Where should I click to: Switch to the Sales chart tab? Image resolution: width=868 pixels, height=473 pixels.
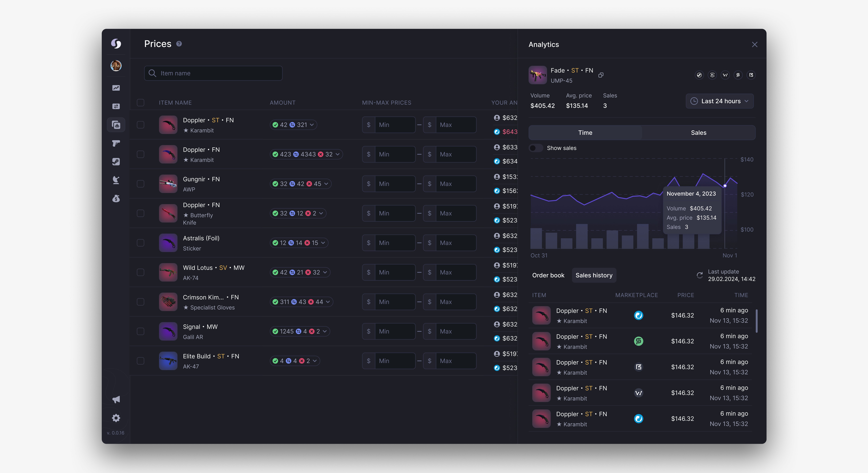coord(698,133)
